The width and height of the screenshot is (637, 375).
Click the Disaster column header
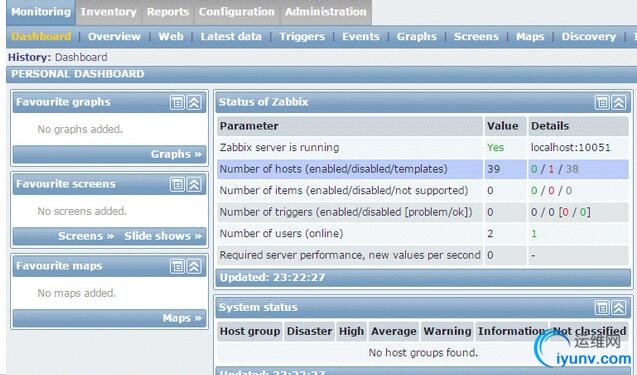pyautogui.click(x=310, y=331)
